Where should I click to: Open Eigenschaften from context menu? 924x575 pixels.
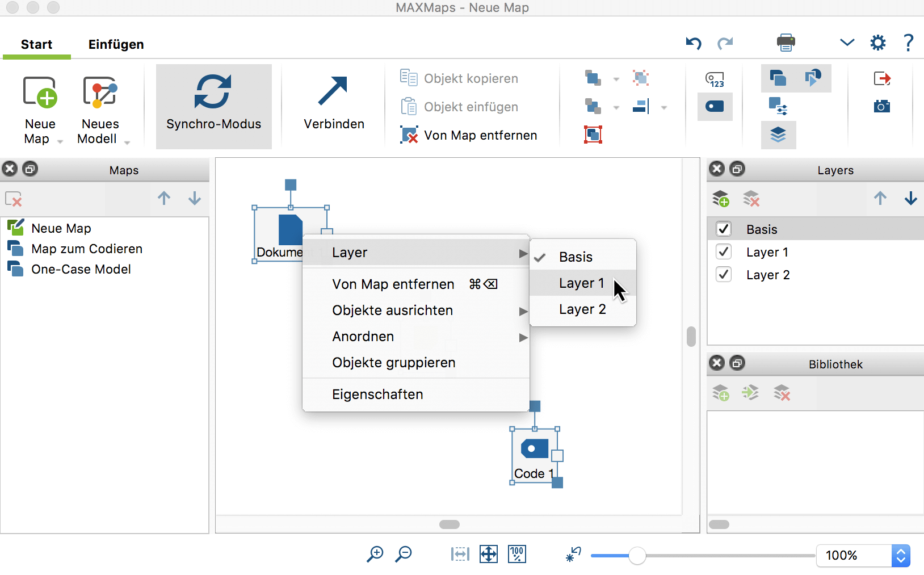point(416,394)
